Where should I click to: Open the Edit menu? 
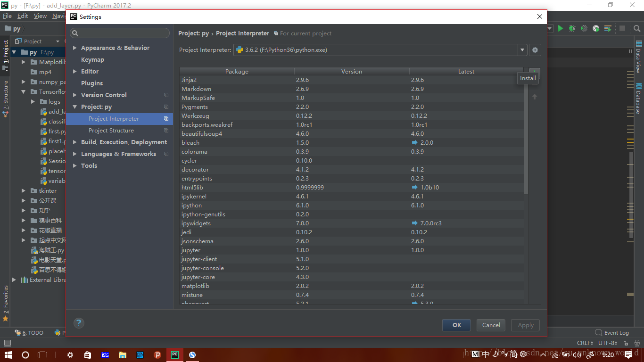(x=23, y=16)
